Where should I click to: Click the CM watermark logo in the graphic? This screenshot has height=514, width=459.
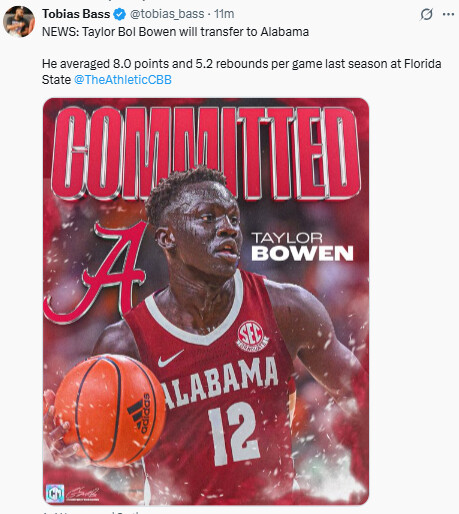click(55, 493)
